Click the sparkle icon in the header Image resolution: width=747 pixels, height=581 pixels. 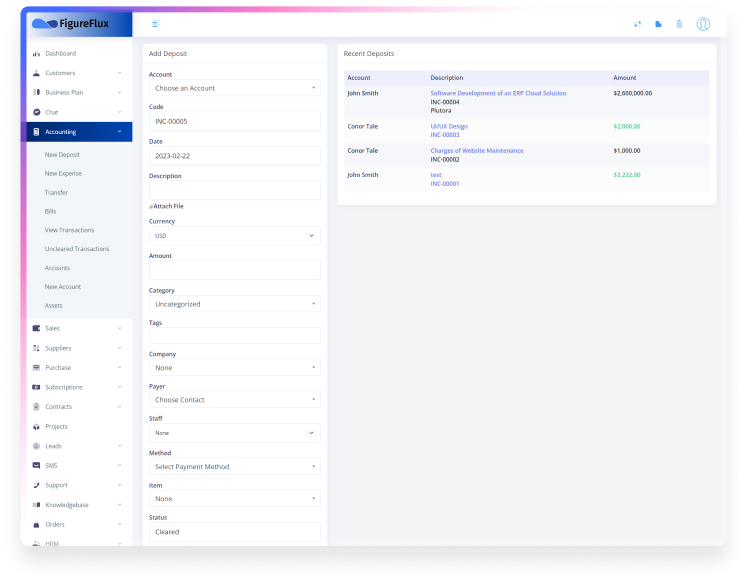(x=637, y=23)
